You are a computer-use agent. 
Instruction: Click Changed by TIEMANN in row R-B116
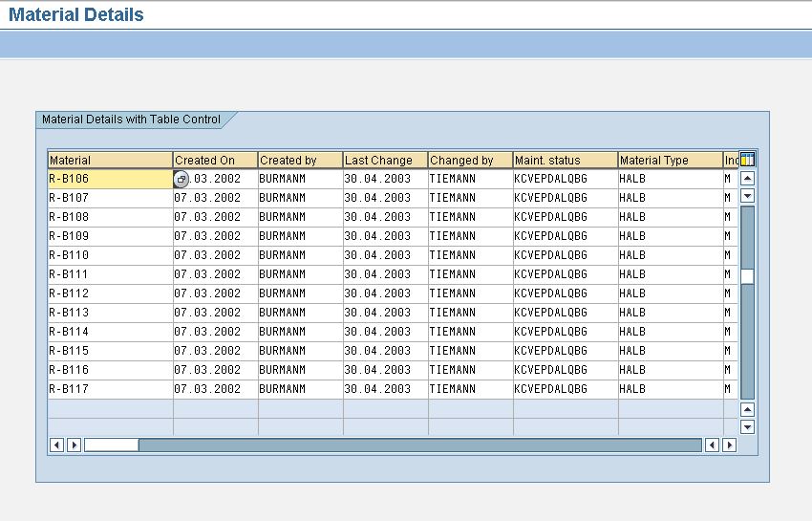coord(470,370)
